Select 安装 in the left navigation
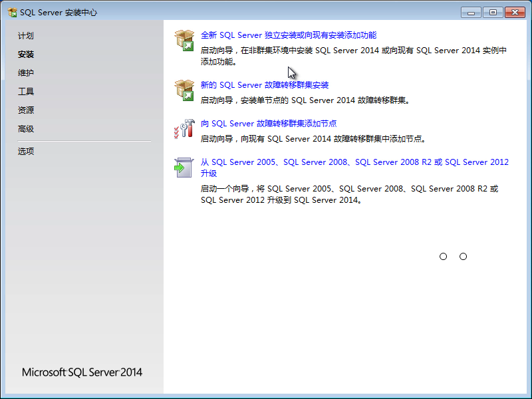532x399 pixels. pyautogui.click(x=26, y=55)
